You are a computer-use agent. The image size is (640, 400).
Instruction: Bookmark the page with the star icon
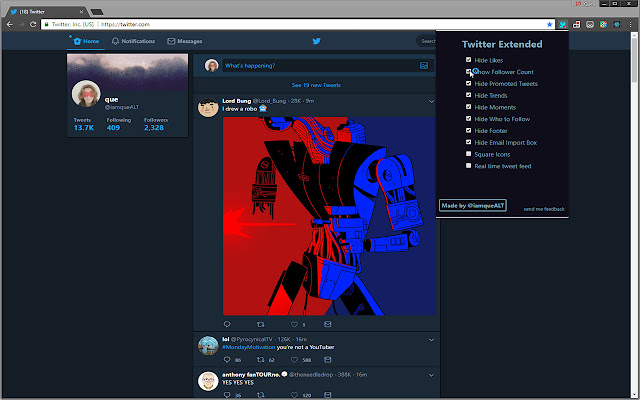pyautogui.click(x=549, y=24)
